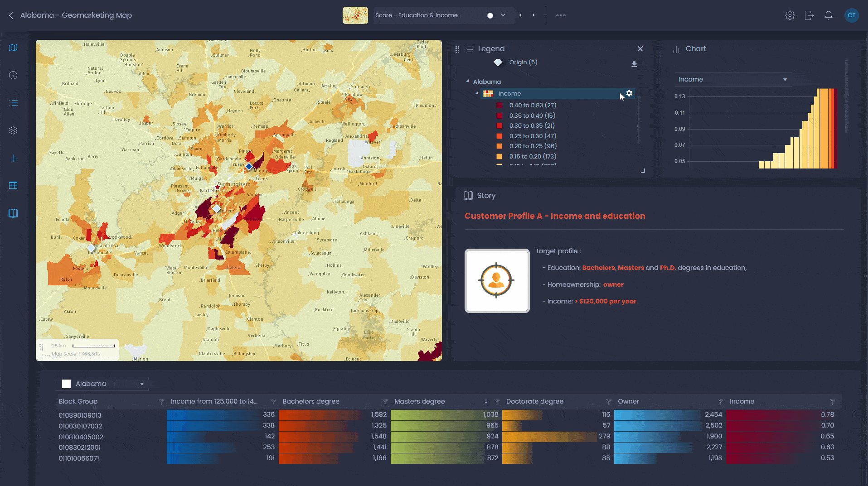Click the white origin diamond near Tuscaloosa
The width and height of the screenshot is (868, 486).
[92, 248]
